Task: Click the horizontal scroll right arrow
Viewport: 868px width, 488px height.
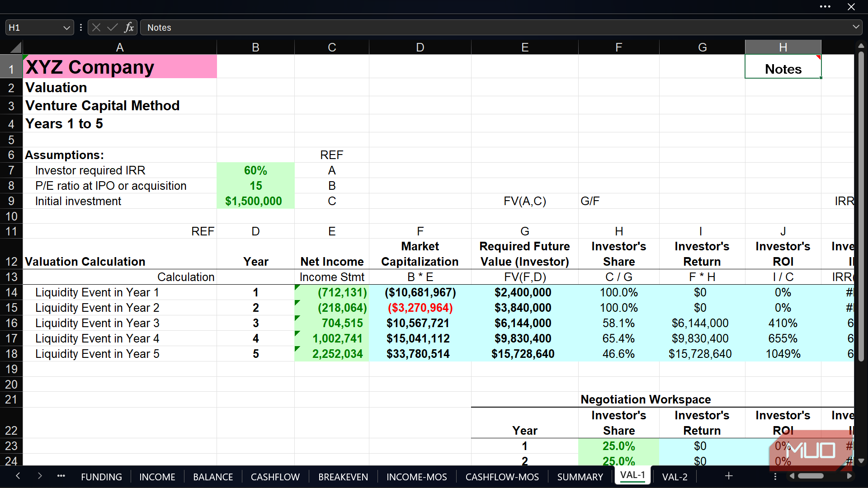Action: pos(849,476)
